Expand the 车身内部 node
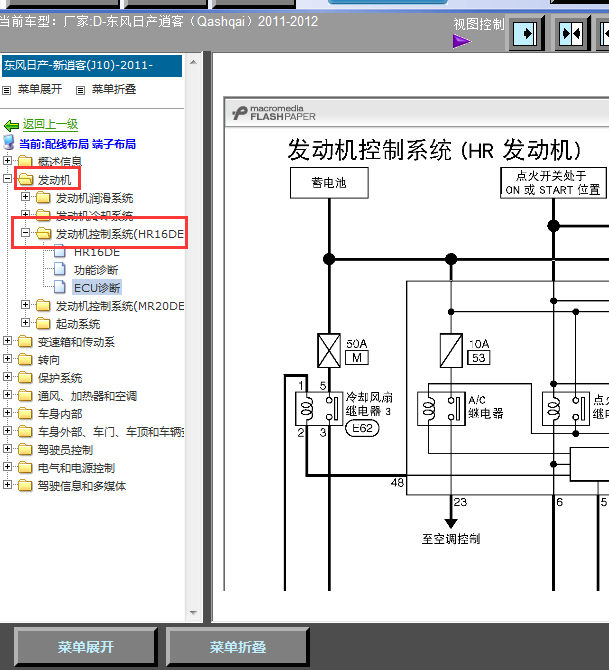Viewport: 609px width, 670px height. 7,412
